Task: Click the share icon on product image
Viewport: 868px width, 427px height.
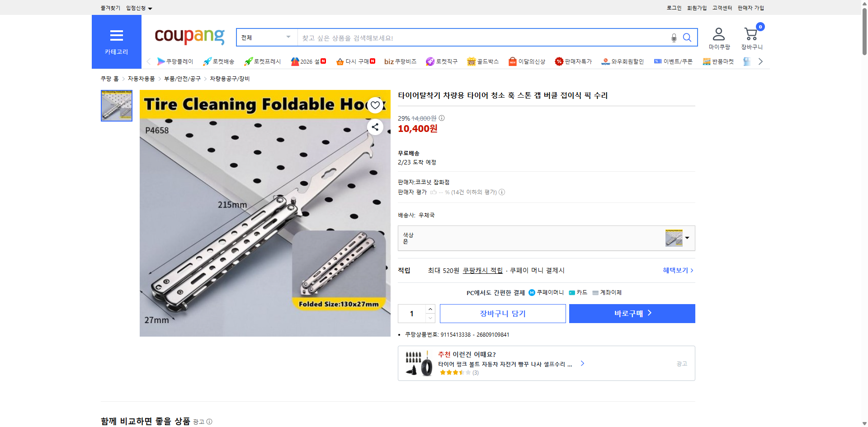Action: click(374, 127)
